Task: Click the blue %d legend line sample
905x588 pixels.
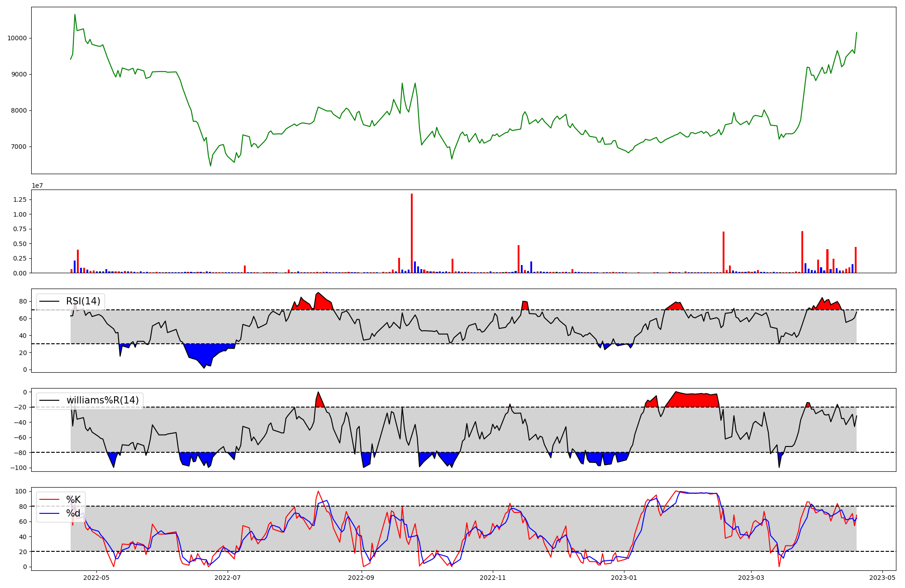Action: pyautogui.click(x=50, y=513)
